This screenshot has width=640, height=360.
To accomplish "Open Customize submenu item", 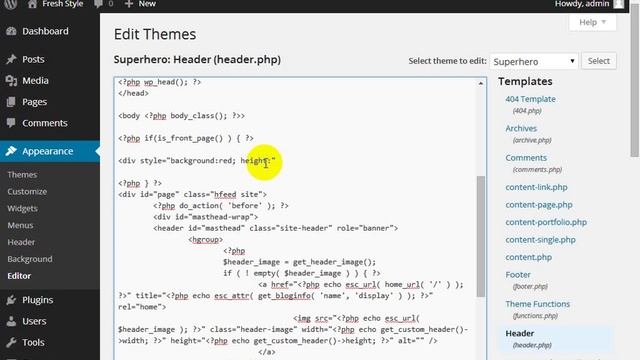I will click(x=27, y=191).
